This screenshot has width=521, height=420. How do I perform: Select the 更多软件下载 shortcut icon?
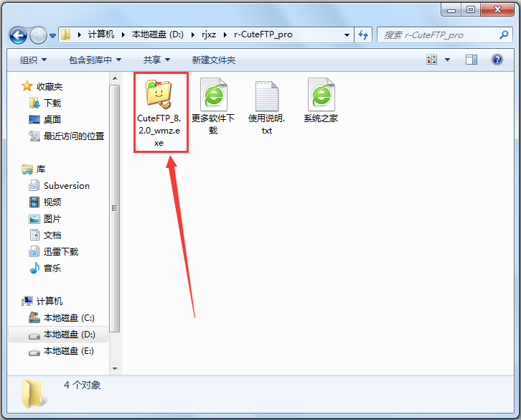click(x=214, y=95)
